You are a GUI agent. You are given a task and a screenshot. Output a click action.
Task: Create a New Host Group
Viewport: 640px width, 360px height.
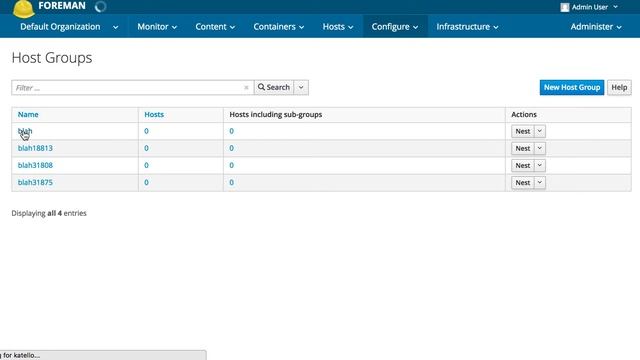click(571, 87)
